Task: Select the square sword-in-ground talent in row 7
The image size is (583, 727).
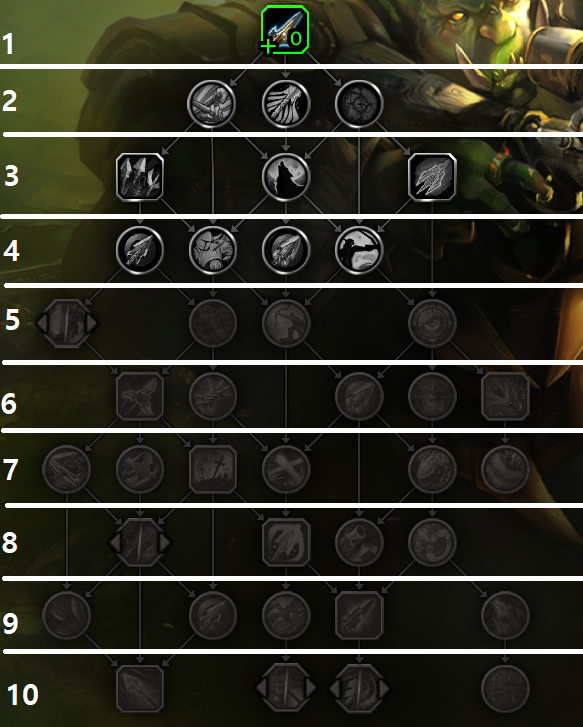Action: click(x=213, y=469)
